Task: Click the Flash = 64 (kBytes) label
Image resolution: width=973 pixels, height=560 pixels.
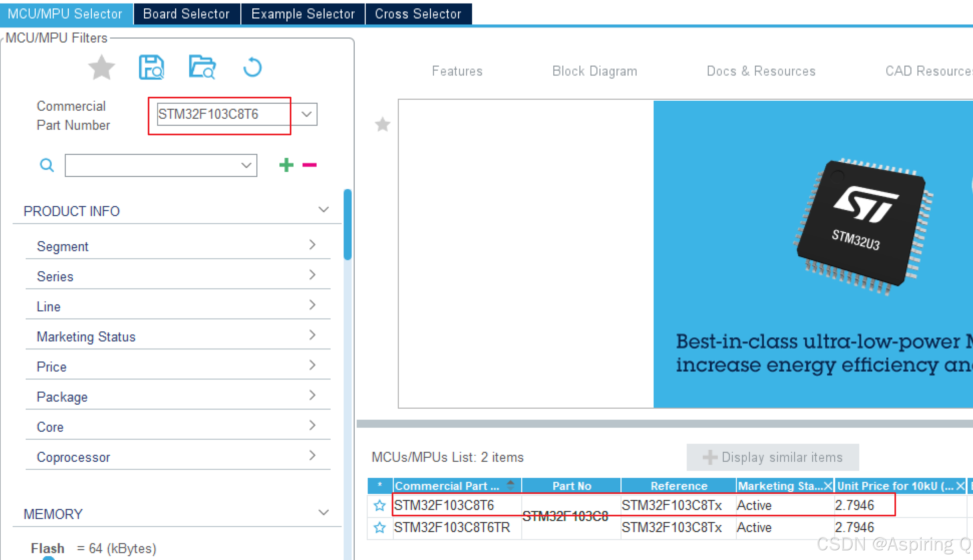Action: pos(94,548)
